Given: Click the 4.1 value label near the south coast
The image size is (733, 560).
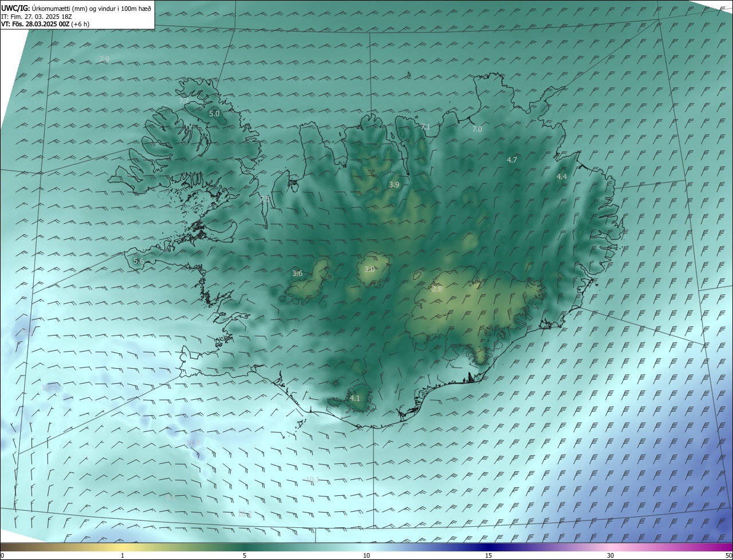Looking at the screenshot, I should pyautogui.click(x=354, y=399).
